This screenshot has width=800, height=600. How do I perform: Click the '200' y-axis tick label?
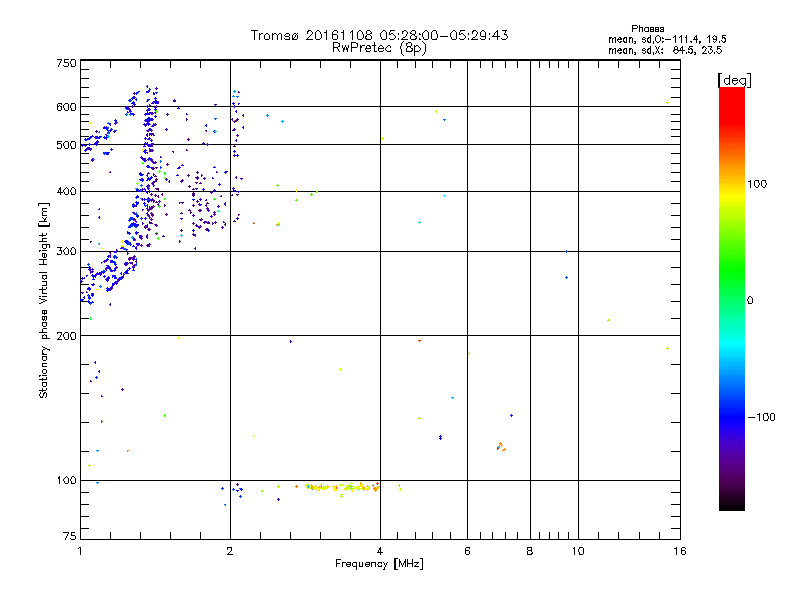pyautogui.click(x=66, y=336)
